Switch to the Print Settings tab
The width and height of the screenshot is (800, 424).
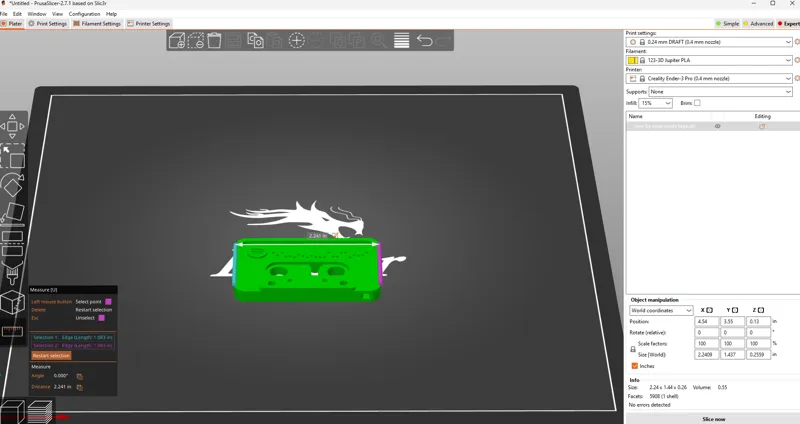47,23
